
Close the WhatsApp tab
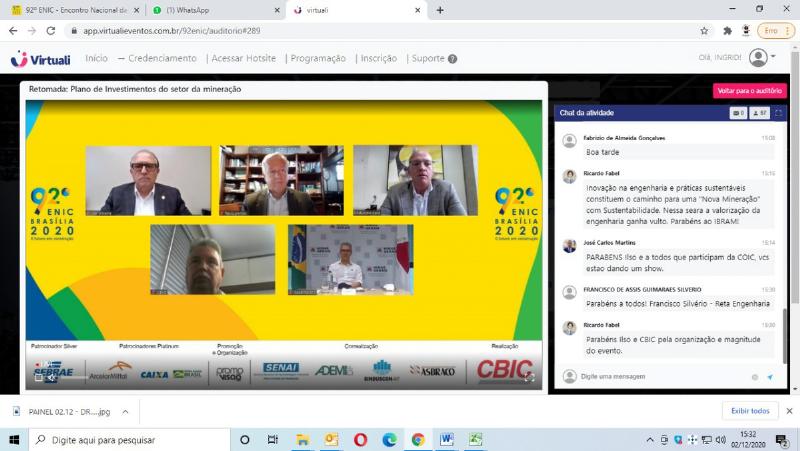click(277, 10)
